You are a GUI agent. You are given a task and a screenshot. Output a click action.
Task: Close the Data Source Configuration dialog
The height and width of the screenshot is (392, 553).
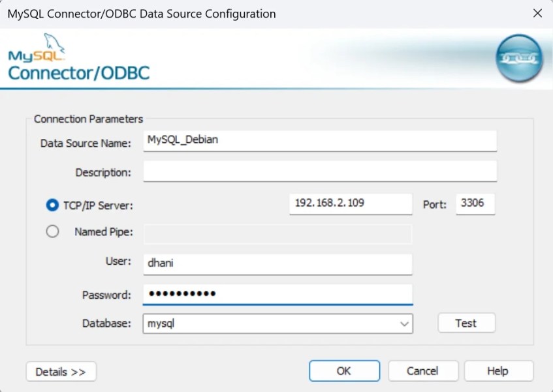tap(537, 14)
